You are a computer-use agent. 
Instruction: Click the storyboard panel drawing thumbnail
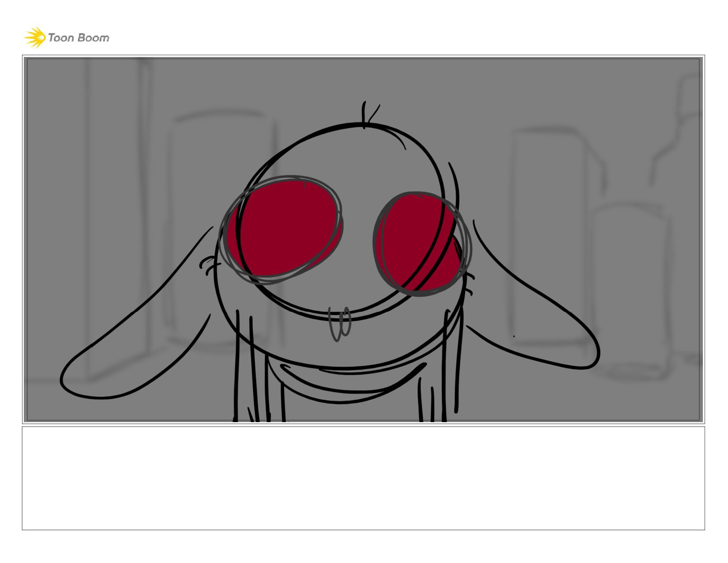click(363, 239)
